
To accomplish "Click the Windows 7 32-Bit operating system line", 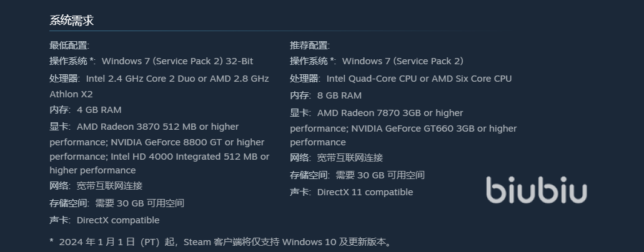I will tap(177, 61).
